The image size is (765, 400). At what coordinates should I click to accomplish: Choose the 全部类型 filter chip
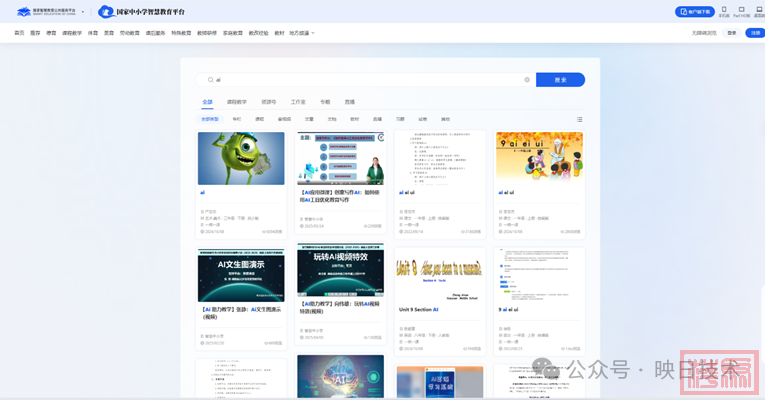210,119
